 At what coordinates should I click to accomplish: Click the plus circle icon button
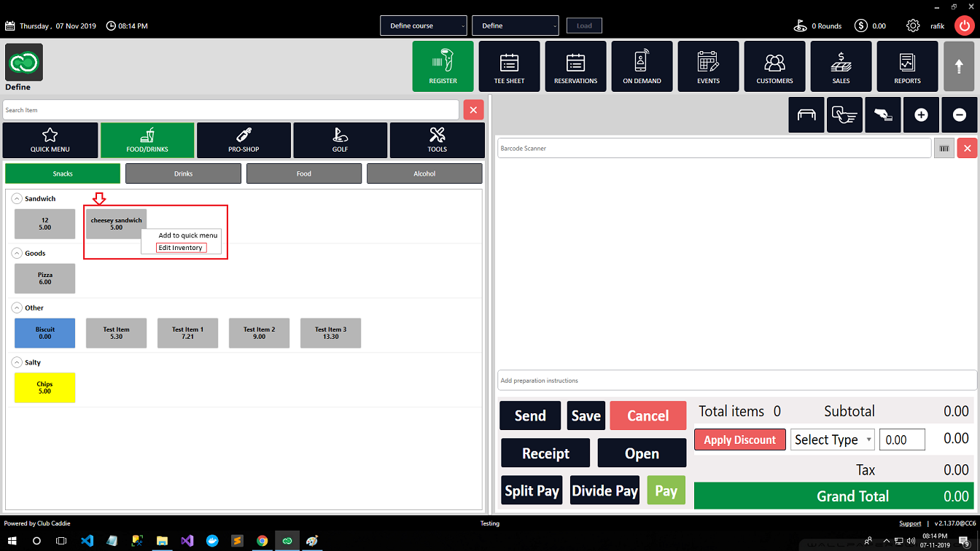pos(921,115)
